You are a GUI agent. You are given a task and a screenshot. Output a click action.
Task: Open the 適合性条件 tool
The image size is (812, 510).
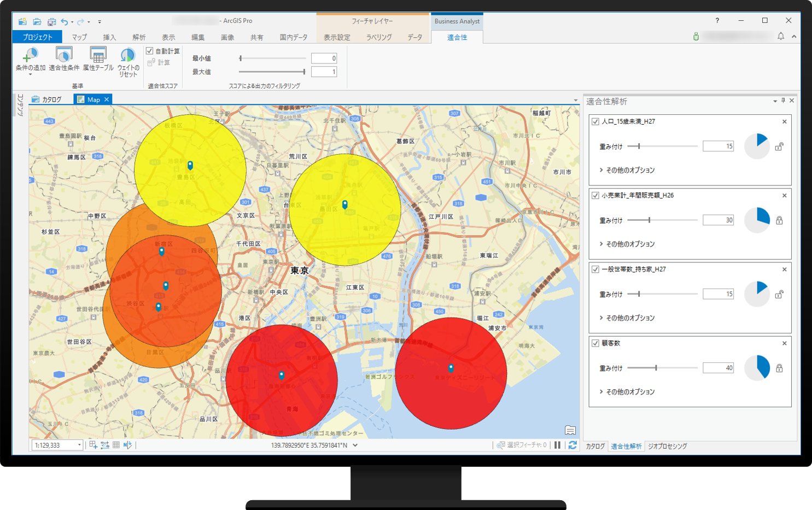64,59
